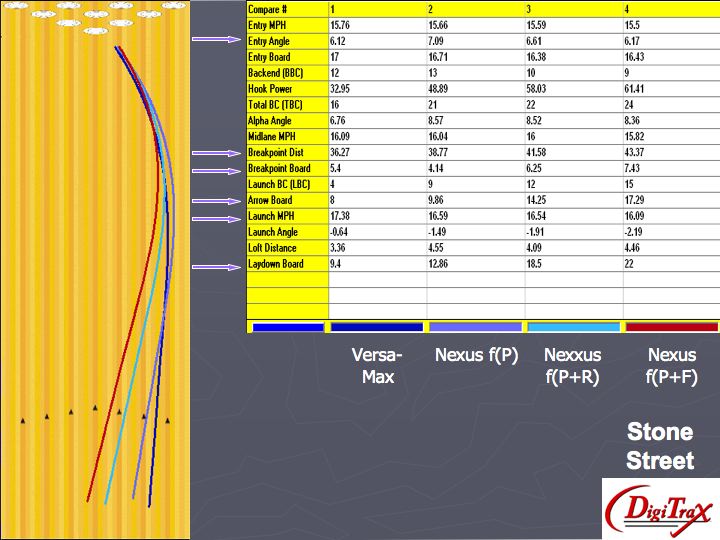Pick the light blue swatch under column 3
This screenshot has width=720, height=540.
[572, 327]
